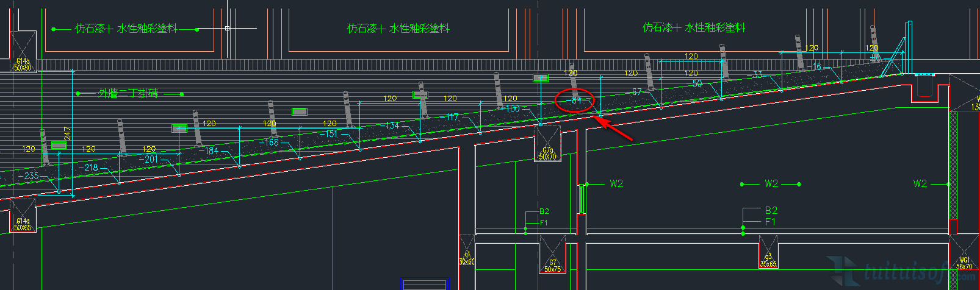
Task: Select the g1 30x60 beam marker
Action: 467,258
